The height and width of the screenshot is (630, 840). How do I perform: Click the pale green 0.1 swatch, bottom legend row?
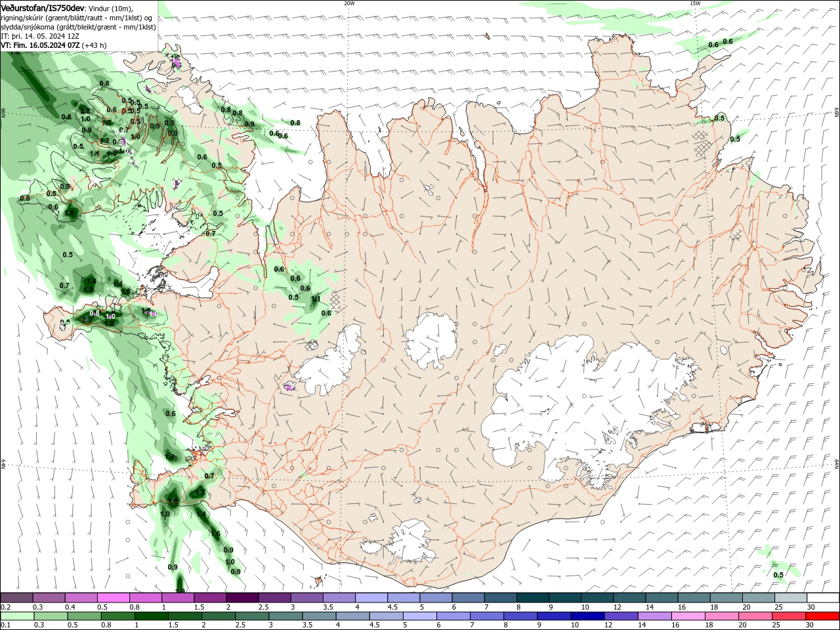coord(17,616)
